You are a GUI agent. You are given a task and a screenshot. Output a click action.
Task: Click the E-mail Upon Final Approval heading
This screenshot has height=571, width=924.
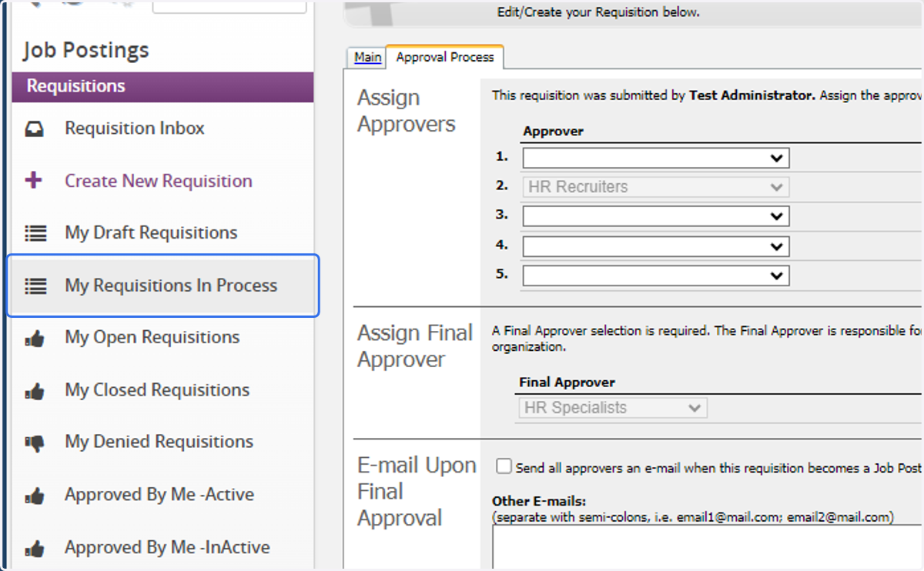tap(417, 492)
